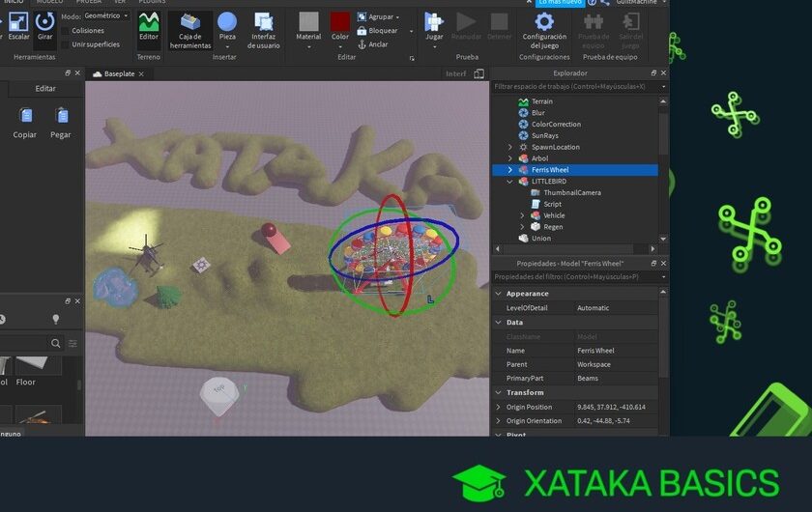
Task: Select Terrain in Explorador
Action: tap(541, 101)
